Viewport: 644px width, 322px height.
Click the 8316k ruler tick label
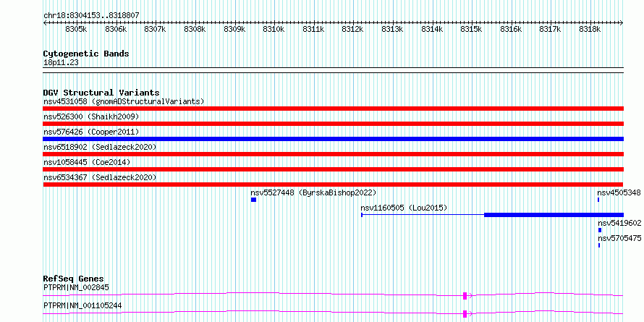pos(511,30)
